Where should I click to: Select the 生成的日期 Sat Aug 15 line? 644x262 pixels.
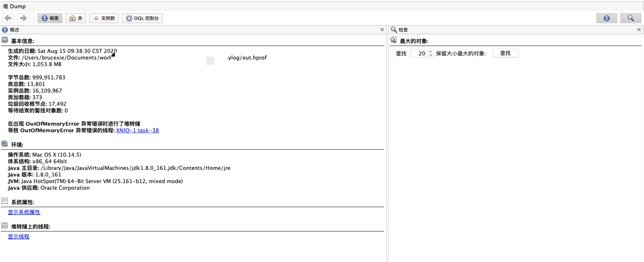(x=62, y=51)
